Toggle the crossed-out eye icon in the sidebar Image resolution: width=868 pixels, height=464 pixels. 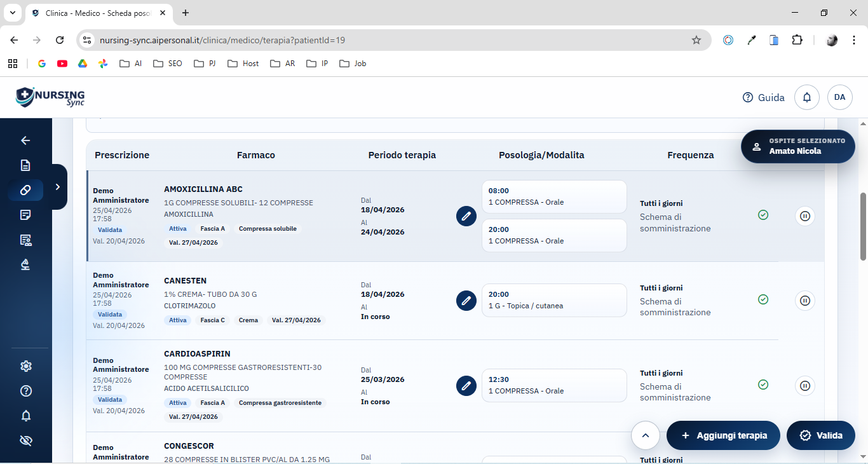(25, 440)
